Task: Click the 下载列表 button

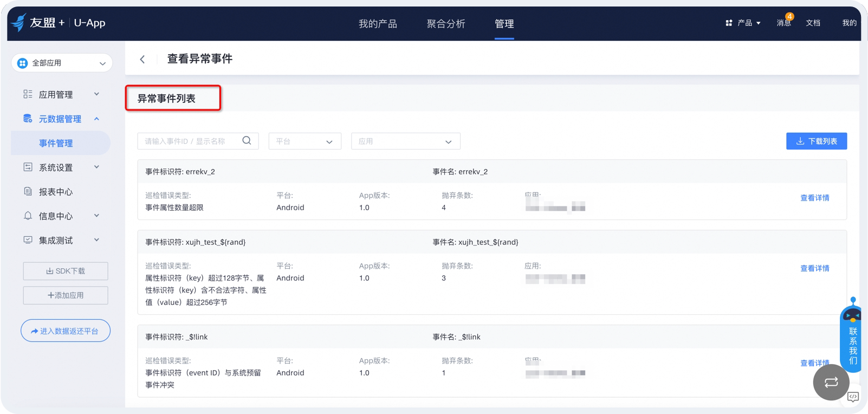Action: point(816,141)
